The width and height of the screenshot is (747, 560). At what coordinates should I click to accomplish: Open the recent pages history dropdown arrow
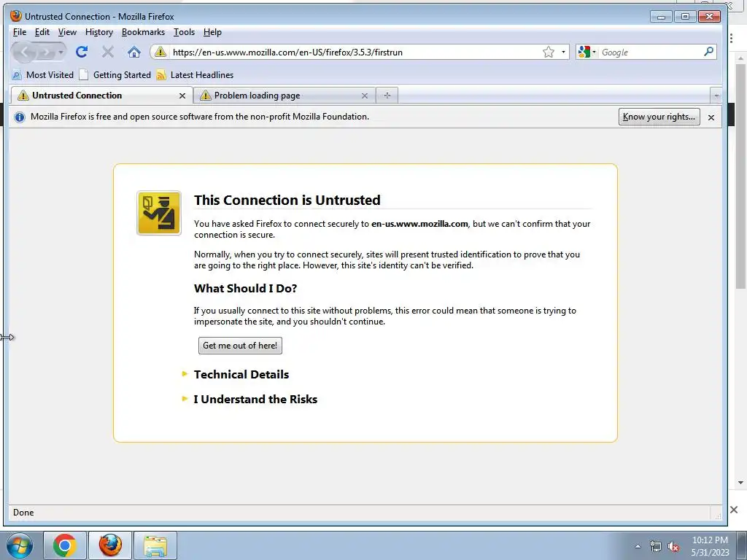(x=61, y=52)
